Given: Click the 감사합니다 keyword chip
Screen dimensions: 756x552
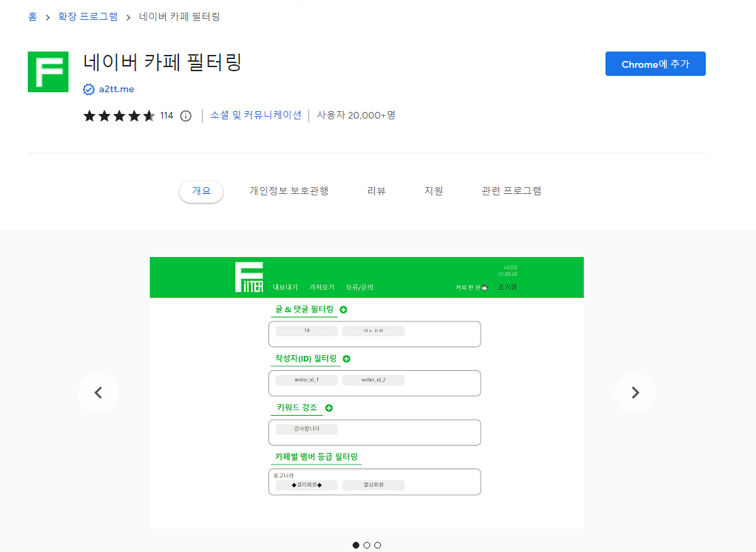Looking at the screenshot, I should 306,429.
